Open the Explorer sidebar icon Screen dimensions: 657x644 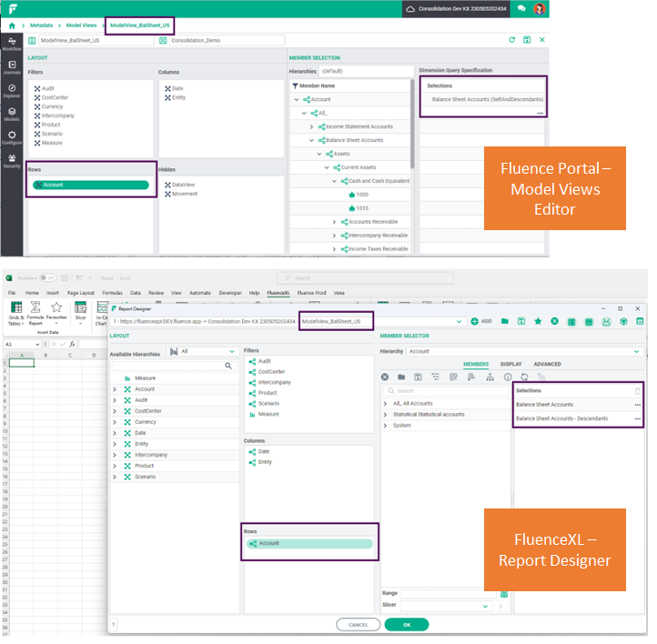tap(12, 91)
